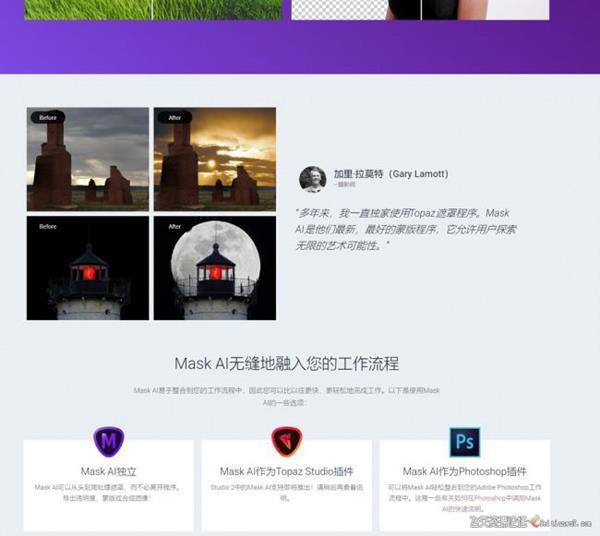Click the purple Mask AI standalone icon

pyautogui.click(x=108, y=441)
